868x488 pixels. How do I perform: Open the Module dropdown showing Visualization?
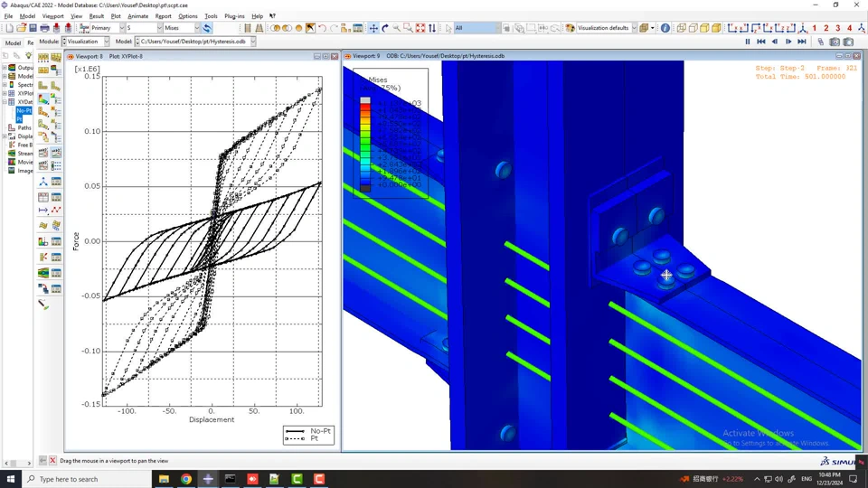click(x=86, y=42)
